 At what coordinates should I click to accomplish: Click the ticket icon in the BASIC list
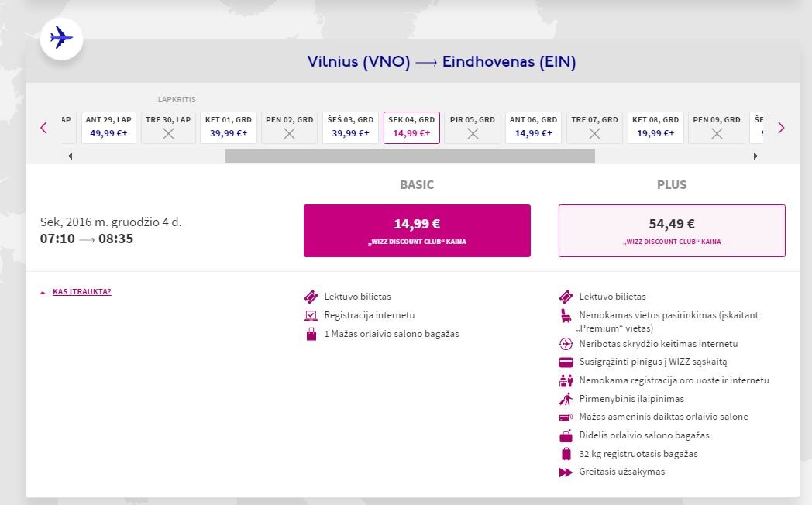tap(311, 297)
